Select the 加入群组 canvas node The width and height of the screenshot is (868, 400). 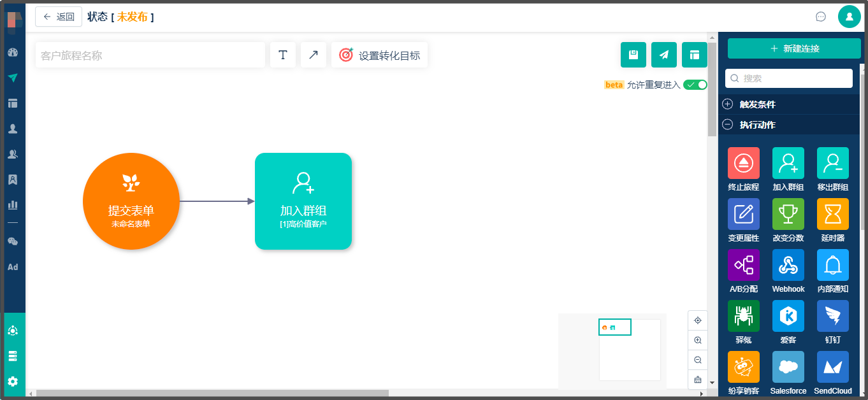[x=303, y=201]
